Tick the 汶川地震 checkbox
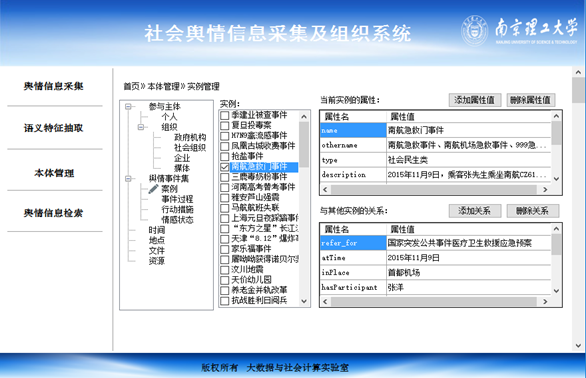 coord(225,270)
